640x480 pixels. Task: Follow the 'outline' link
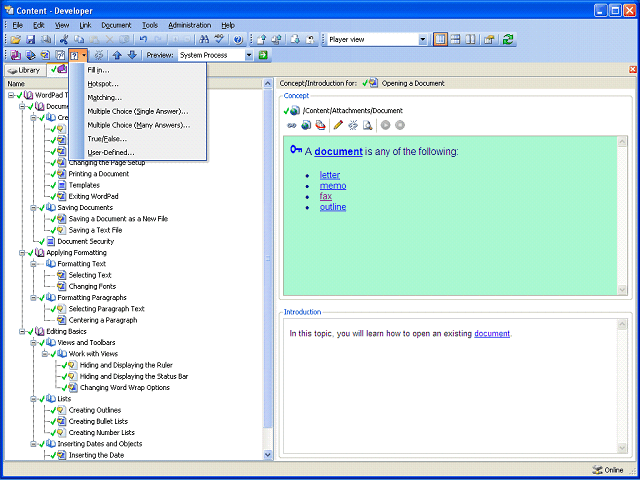(333, 207)
